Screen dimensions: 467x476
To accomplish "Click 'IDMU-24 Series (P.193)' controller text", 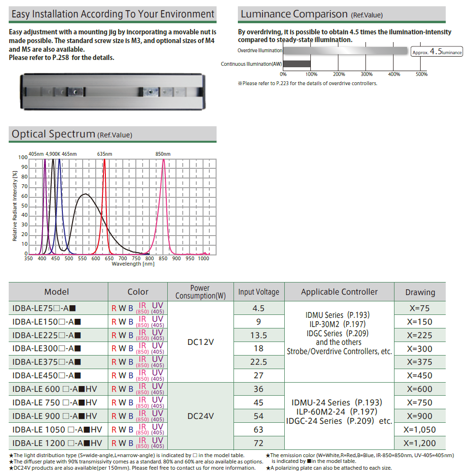I will point(337,402).
